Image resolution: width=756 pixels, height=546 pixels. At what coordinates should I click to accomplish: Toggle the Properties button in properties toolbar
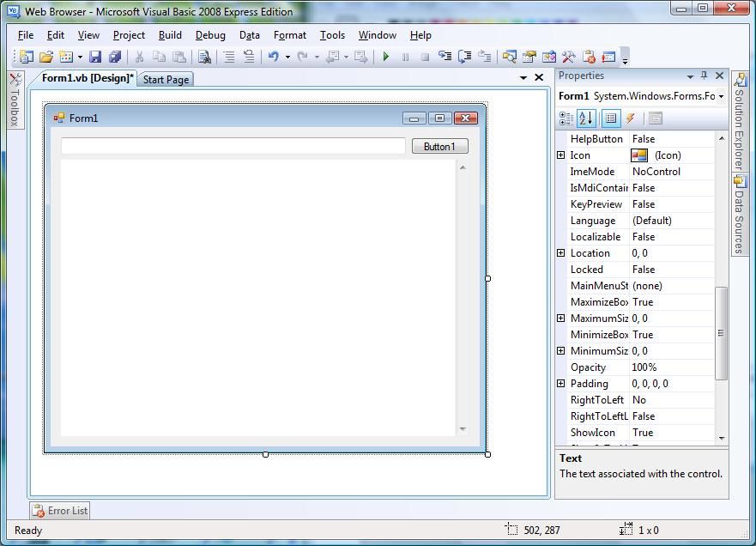coord(611,118)
